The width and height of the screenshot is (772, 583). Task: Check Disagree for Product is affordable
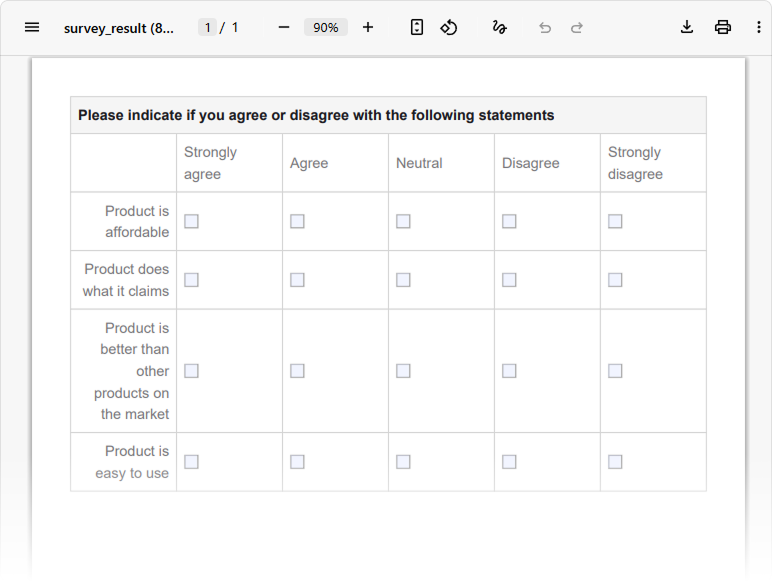tap(509, 221)
